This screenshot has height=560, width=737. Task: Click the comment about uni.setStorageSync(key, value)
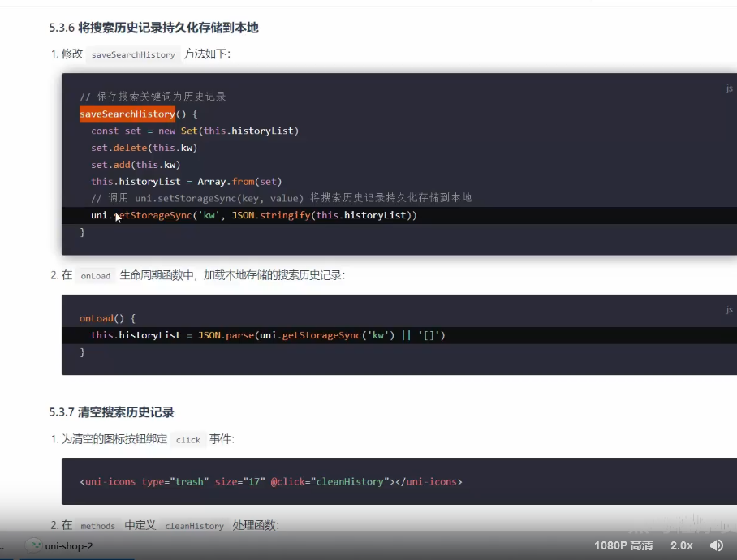281,198
